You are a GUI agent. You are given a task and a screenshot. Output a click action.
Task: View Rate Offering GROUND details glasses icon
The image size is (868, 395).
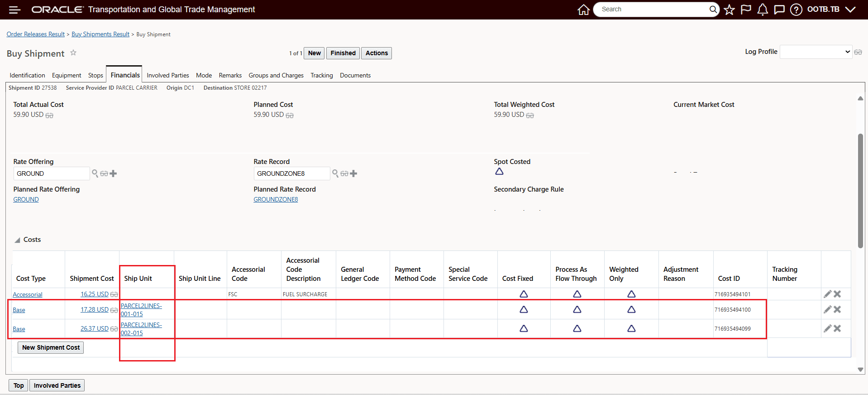point(104,173)
